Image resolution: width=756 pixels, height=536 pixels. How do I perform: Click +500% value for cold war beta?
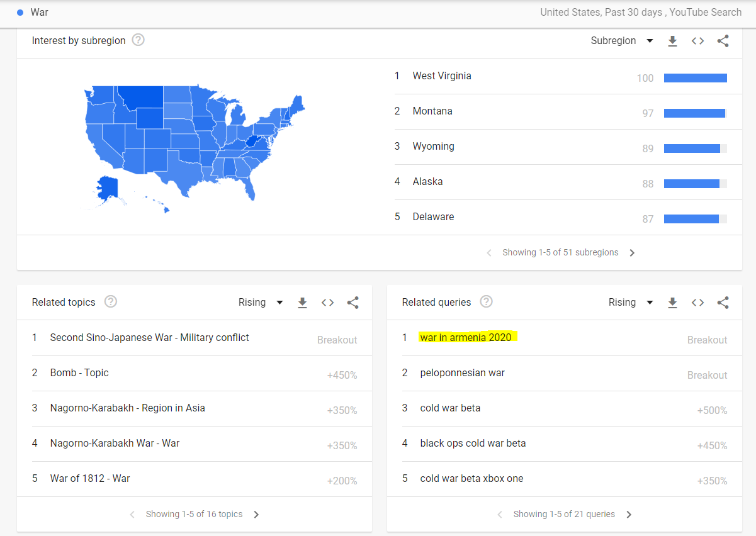[x=712, y=411]
